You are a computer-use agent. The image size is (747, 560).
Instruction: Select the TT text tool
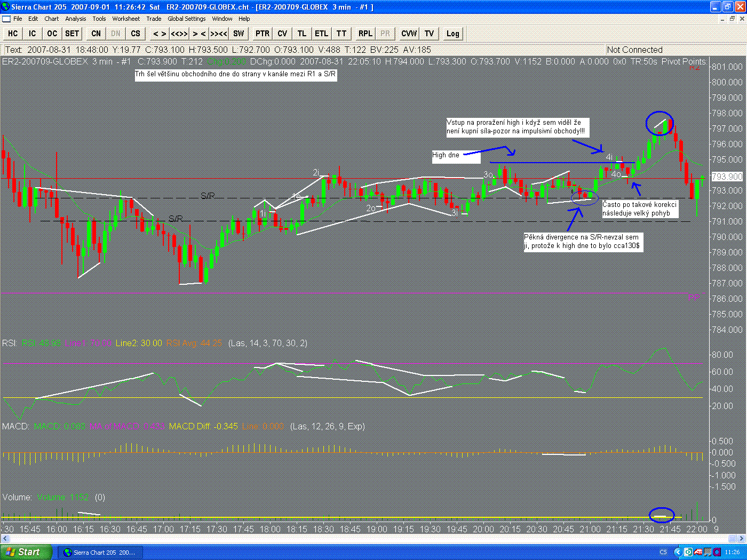click(x=341, y=34)
